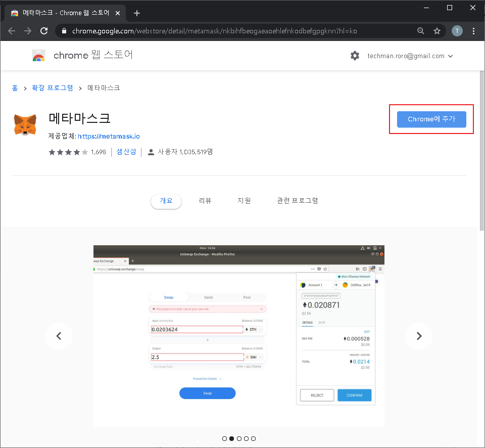
Task: Select the second carousel dot
Action: [232, 439]
